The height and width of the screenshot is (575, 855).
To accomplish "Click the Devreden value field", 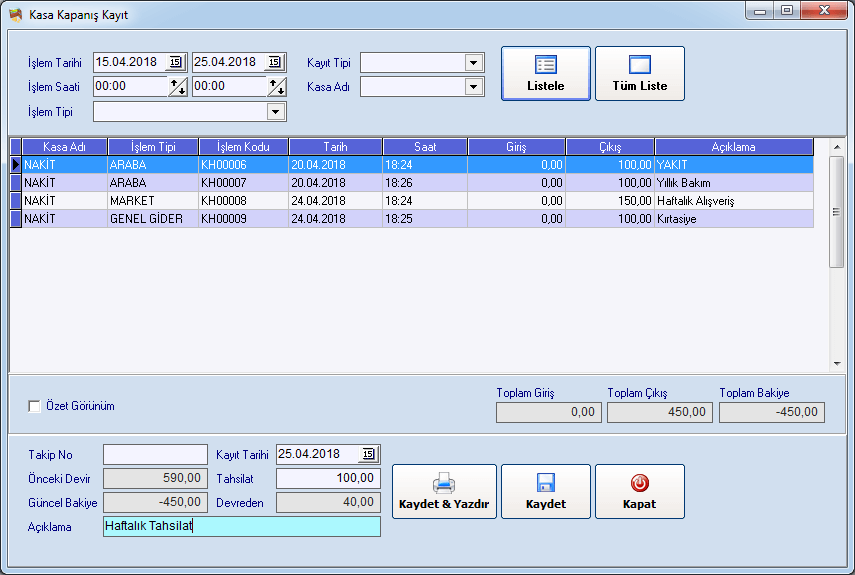I will point(328,503).
